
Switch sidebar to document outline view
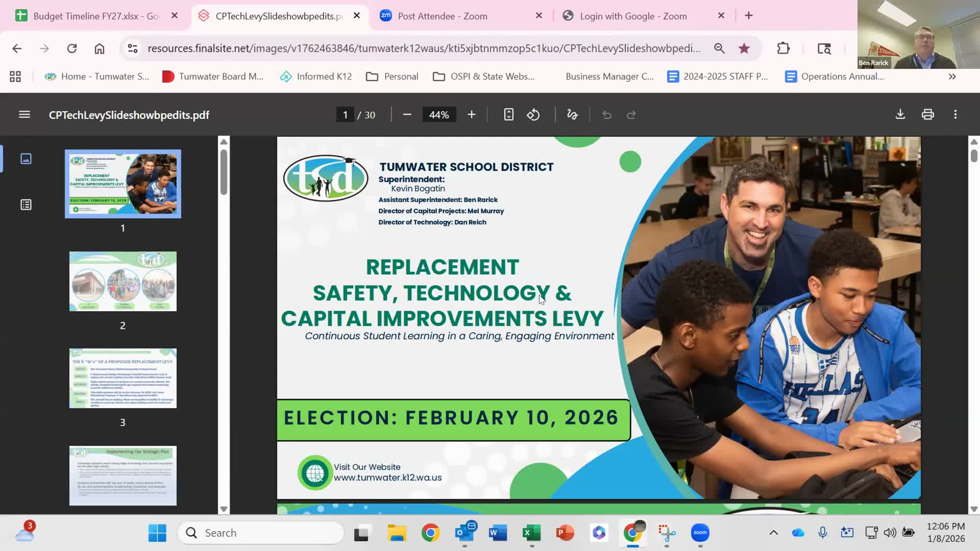[x=26, y=205]
